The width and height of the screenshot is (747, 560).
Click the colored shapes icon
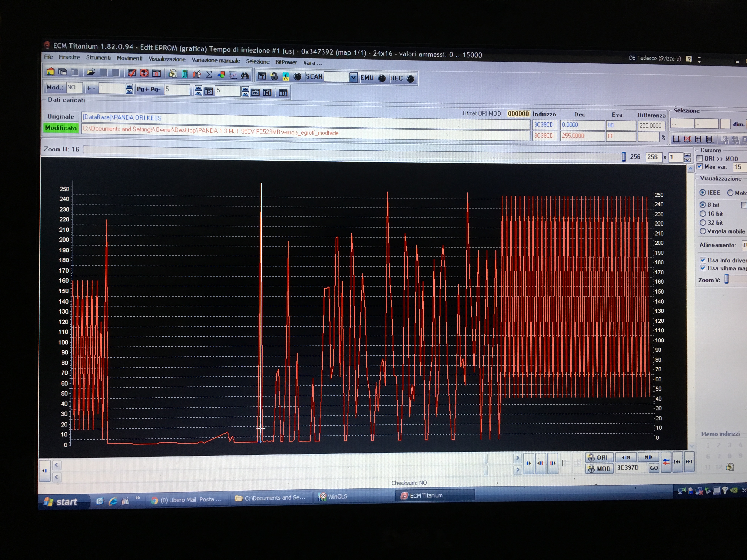(221, 75)
